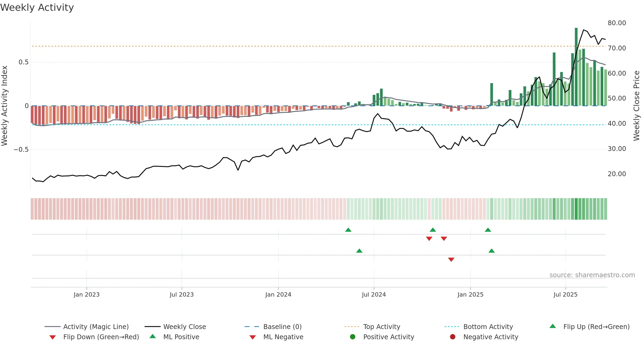
Task: Click the Negative Activity red circle icon
Action: point(453,337)
